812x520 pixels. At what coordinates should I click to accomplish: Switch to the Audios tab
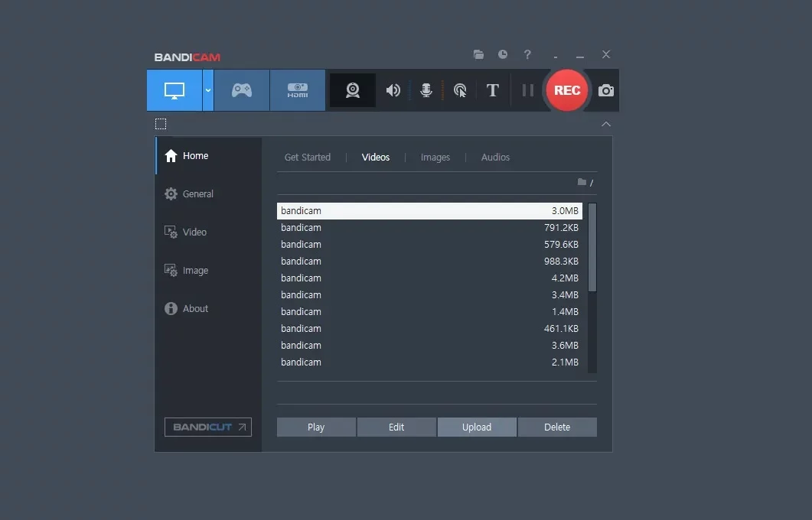click(x=495, y=158)
